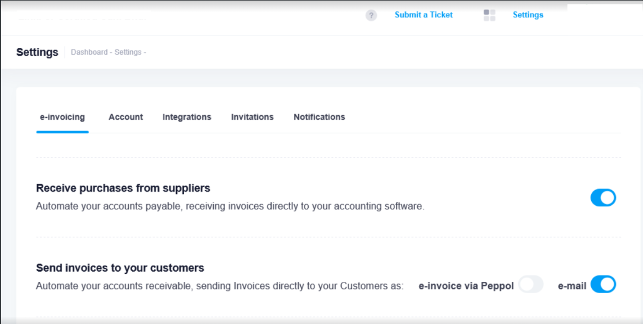
Task: Click the e-mail label text
Action: coord(572,286)
